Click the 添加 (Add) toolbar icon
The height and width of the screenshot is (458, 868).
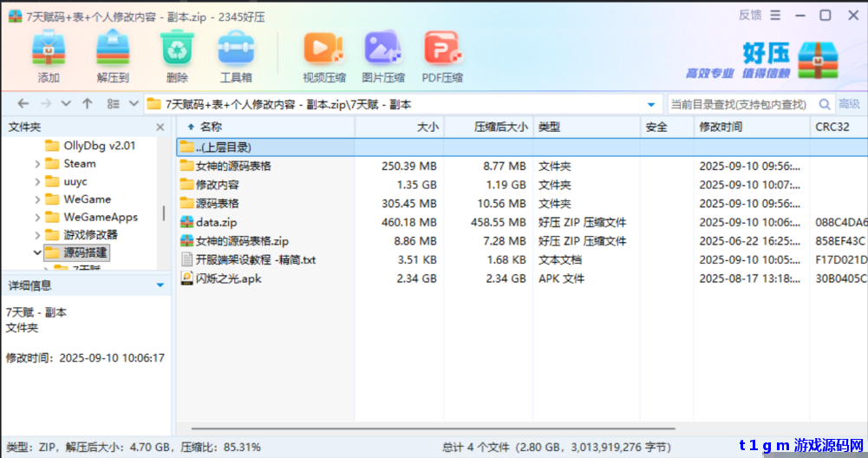(x=49, y=49)
